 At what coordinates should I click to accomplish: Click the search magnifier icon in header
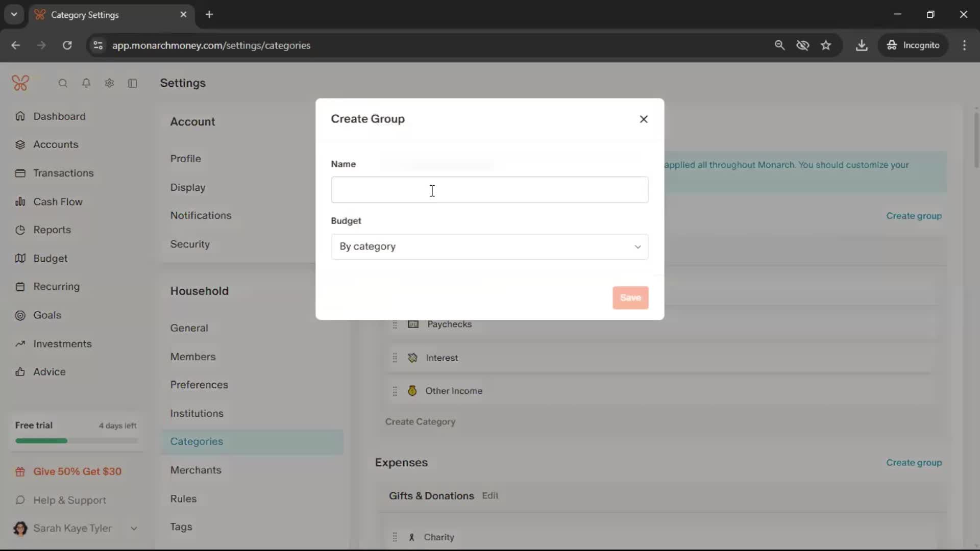63,83
